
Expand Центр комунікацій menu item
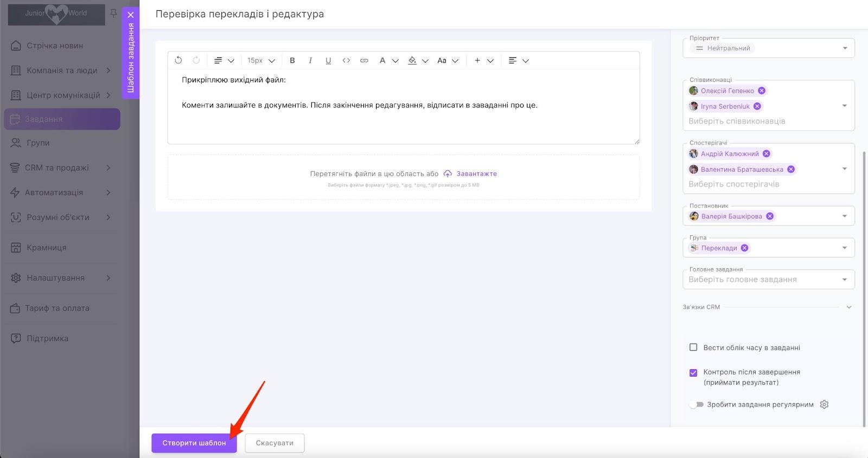point(61,95)
